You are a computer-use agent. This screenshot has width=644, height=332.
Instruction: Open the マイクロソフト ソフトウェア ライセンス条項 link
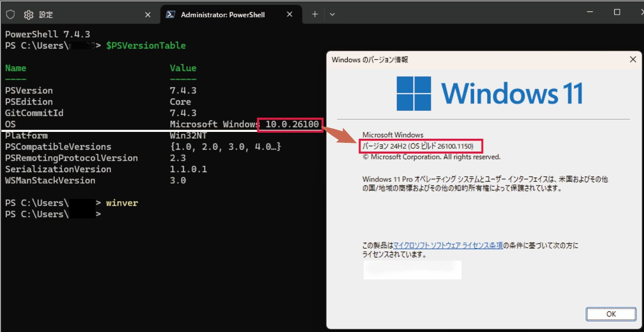pos(448,245)
